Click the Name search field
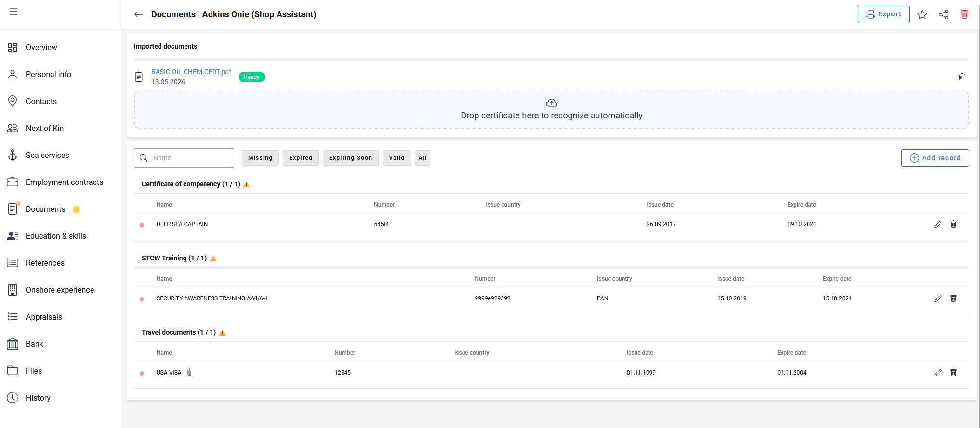980x428 pixels. click(184, 158)
